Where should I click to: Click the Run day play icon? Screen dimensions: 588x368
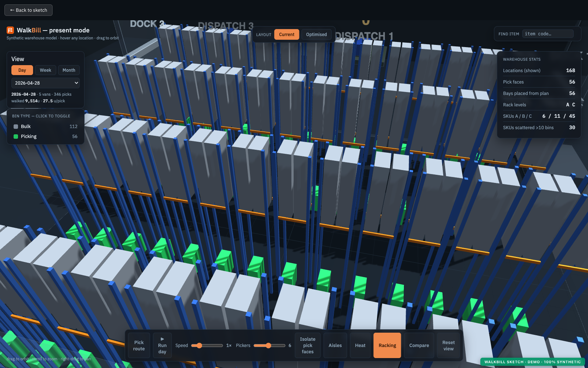[162, 339]
